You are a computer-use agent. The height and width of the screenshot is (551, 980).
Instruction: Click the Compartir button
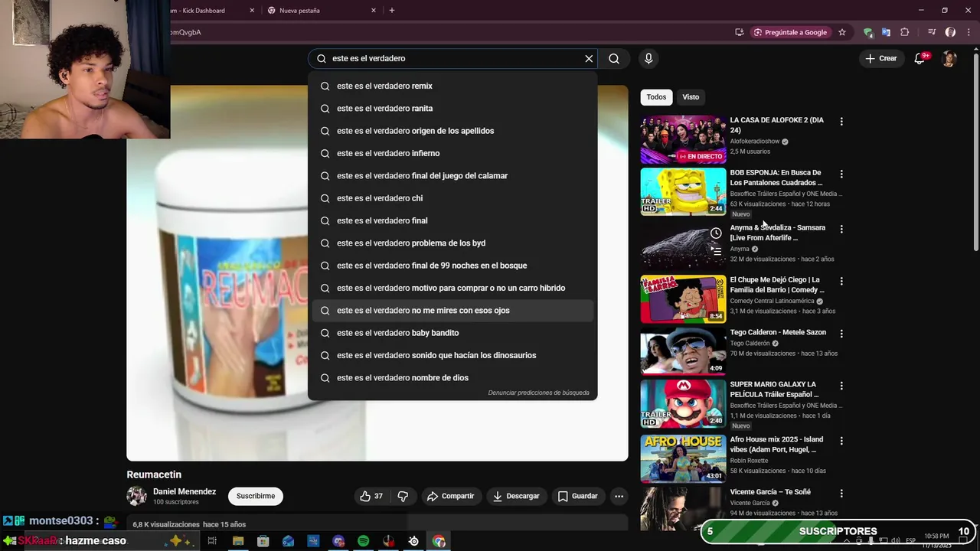pyautogui.click(x=450, y=496)
